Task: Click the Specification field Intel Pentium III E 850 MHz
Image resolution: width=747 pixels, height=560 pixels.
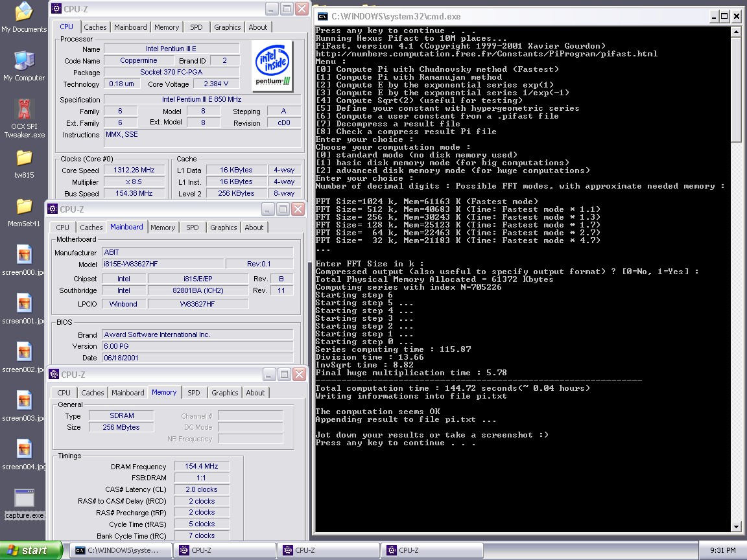Action: 202,100
